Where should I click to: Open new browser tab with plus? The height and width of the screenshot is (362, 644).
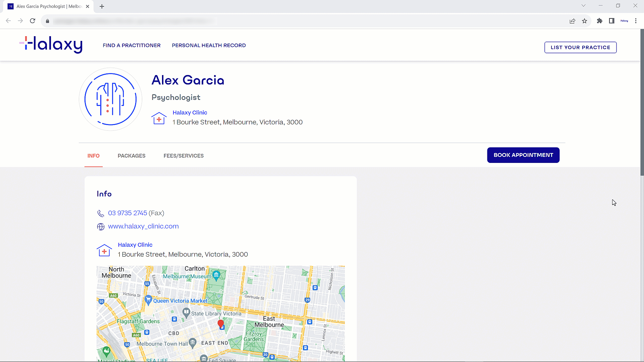coord(102,6)
